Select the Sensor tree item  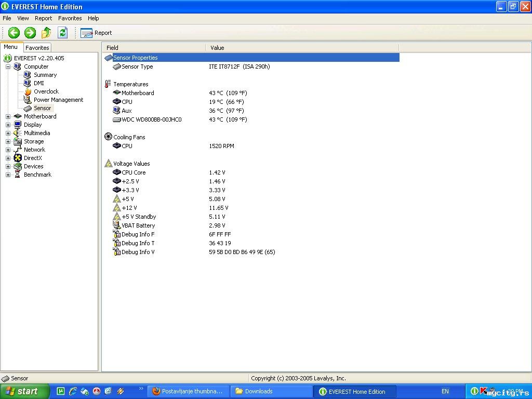(43, 108)
